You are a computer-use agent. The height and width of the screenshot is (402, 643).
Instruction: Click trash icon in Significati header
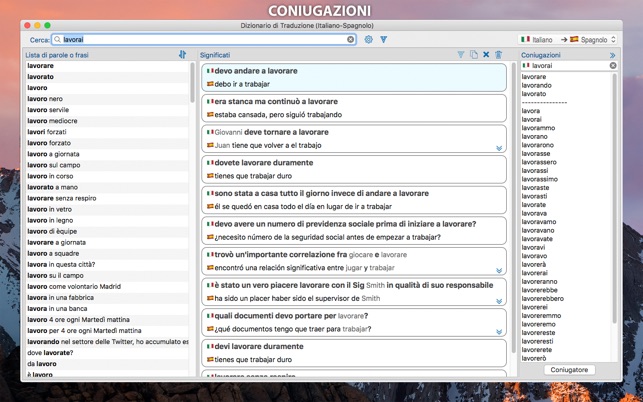[x=499, y=55]
